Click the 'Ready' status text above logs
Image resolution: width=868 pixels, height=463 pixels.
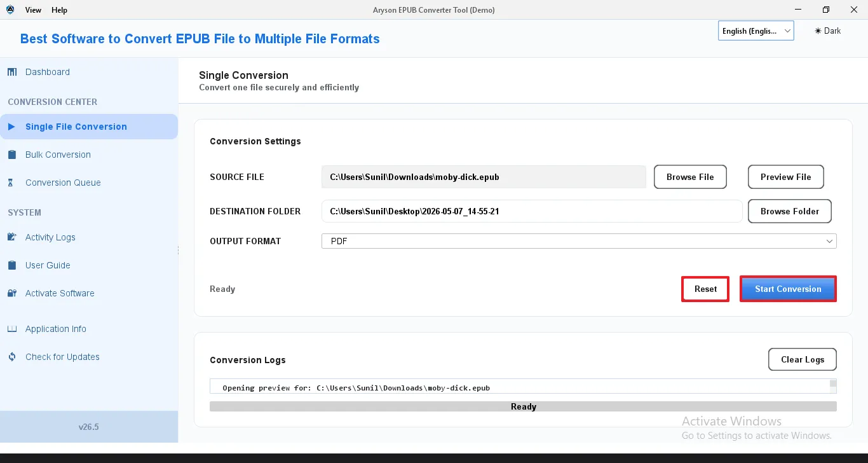click(x=222, y=289)
